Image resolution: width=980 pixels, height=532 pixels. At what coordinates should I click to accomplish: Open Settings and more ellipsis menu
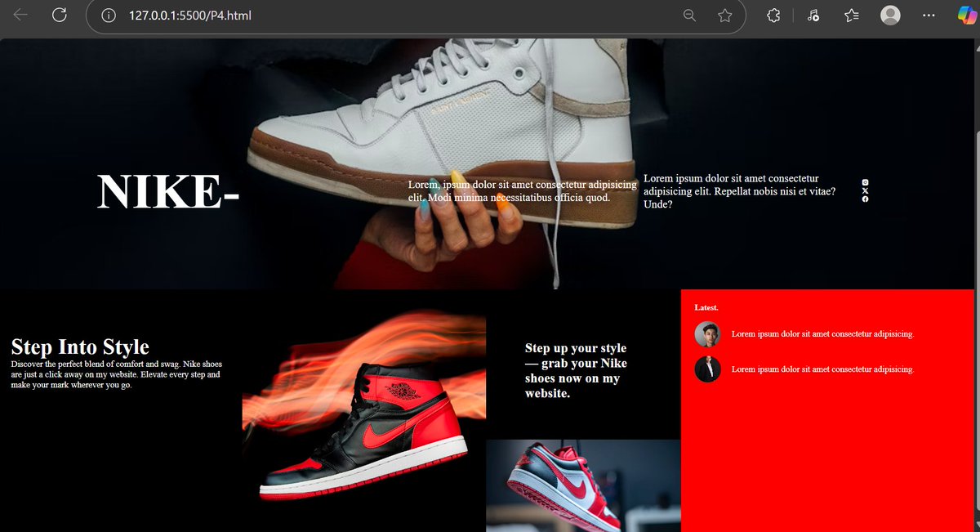point(929,16)
